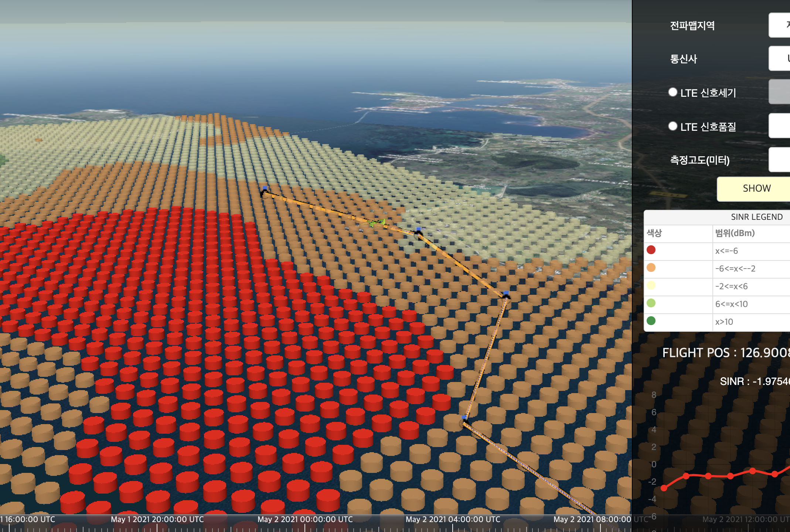
Task: Click the SINR LEGEND header
Action: [756, 217]
